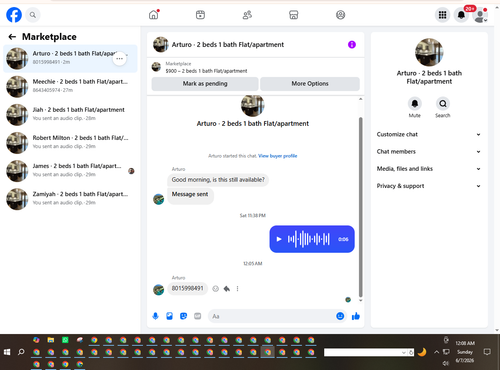Expand the Privacy & support section
Image resolution: width=500 pixels, height=370 pixels.
(x=429, y=186)
